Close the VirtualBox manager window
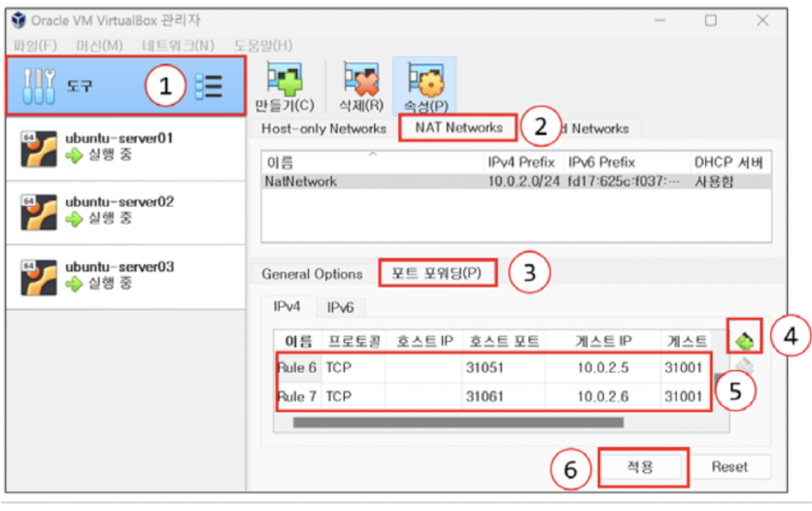Screen dimensions: 812x511 click(x=762, y=20)
